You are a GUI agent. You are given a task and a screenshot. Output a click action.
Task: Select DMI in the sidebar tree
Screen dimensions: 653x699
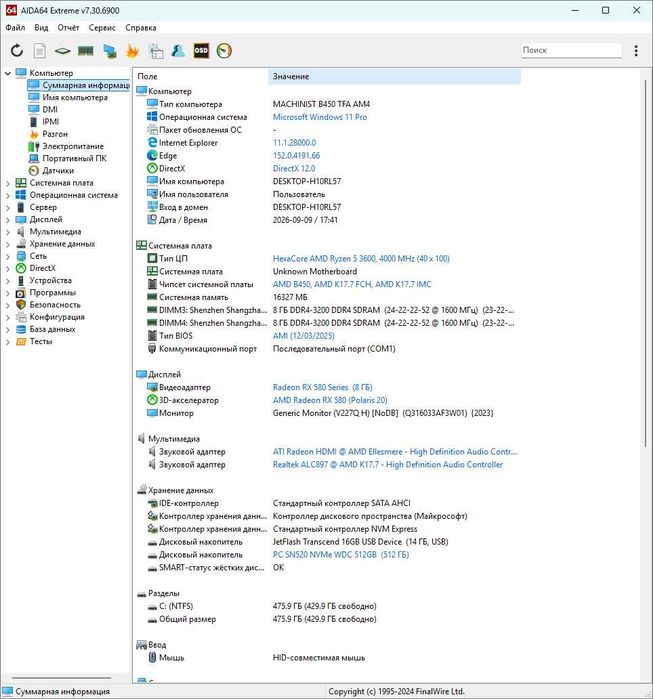(x=50, y=109)
